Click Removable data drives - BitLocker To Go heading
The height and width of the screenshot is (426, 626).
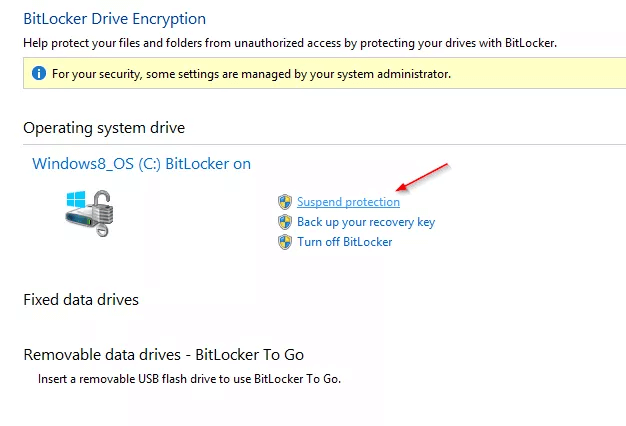tap(163, 354)
